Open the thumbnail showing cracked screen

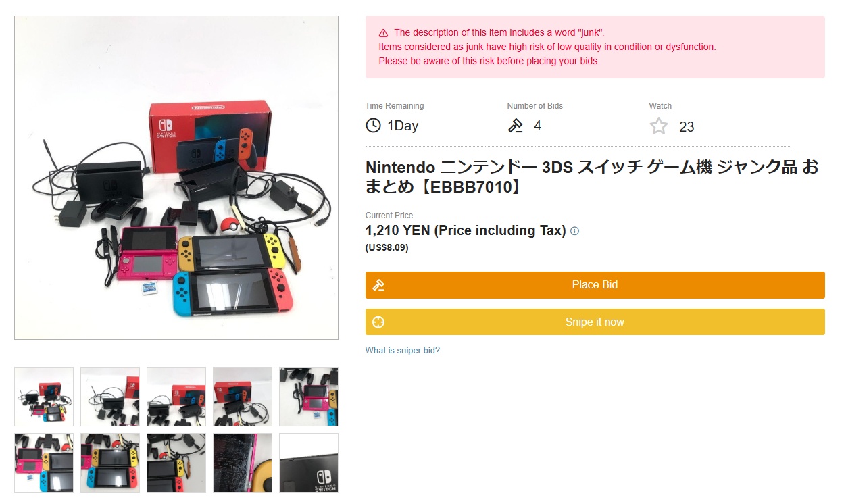[x=243, y=463]
